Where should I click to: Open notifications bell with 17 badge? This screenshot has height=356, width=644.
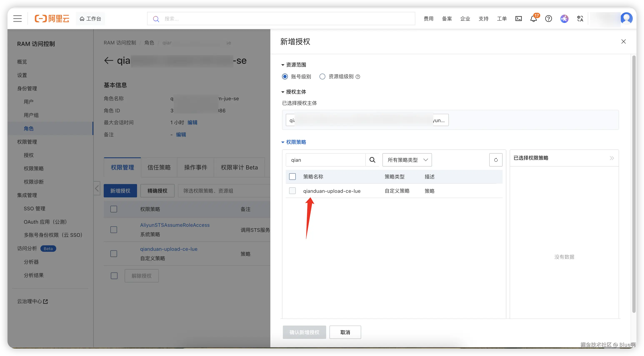tap(533, 19)
